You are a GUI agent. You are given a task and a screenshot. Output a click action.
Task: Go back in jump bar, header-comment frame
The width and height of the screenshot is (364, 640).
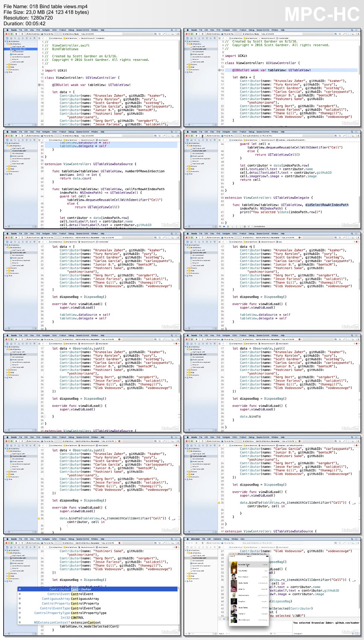click(x=43, y=38)
